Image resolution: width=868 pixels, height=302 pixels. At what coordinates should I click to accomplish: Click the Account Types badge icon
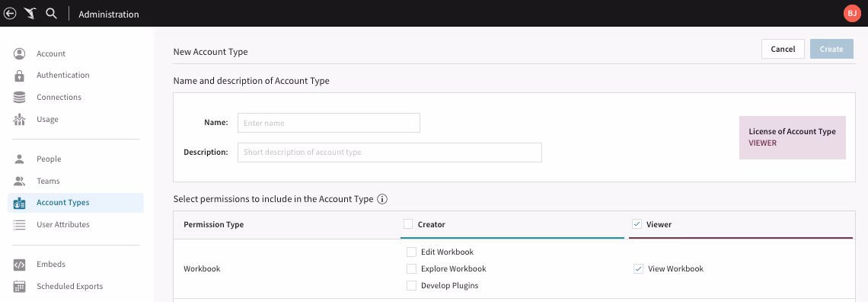pyautogui.click(x=19, y=203)
